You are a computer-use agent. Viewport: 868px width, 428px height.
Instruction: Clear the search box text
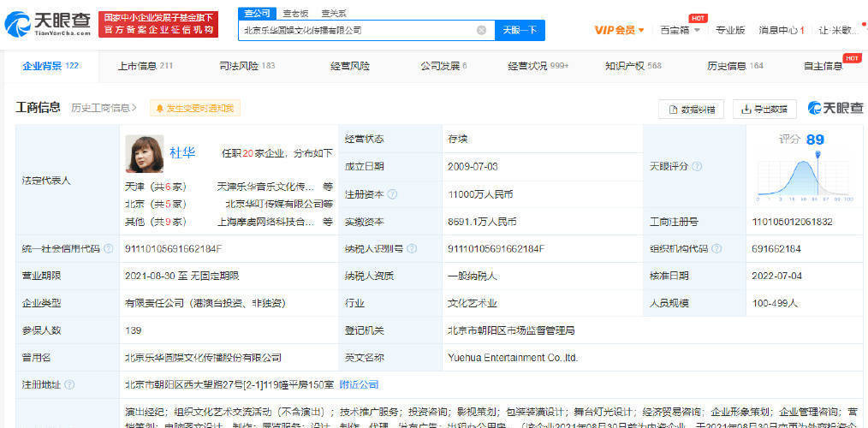tap(482, 31)
